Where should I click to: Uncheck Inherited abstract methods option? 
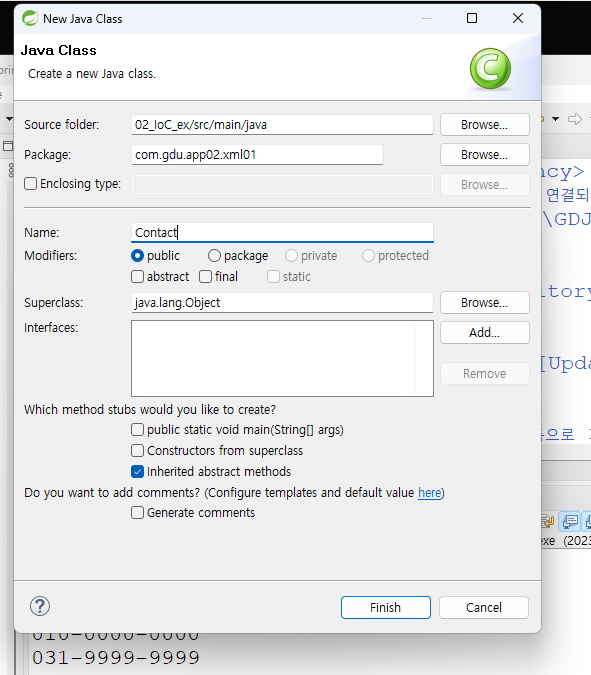(x=137, y=472)
